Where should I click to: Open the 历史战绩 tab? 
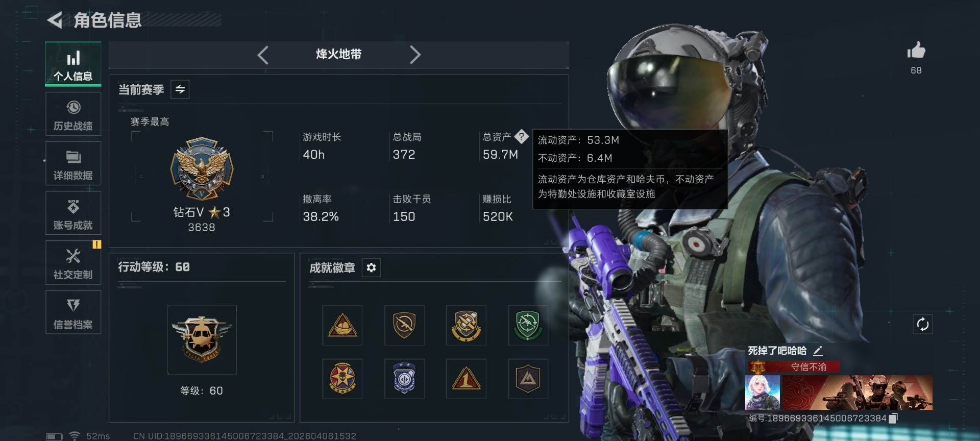(73, 114)
